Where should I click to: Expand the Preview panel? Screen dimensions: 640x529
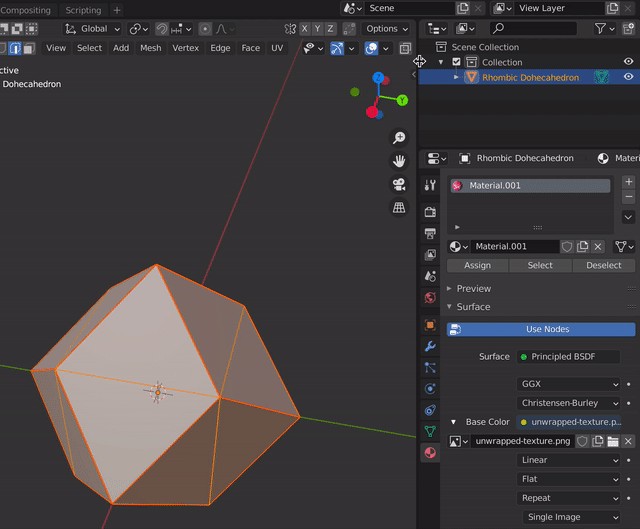474,289
